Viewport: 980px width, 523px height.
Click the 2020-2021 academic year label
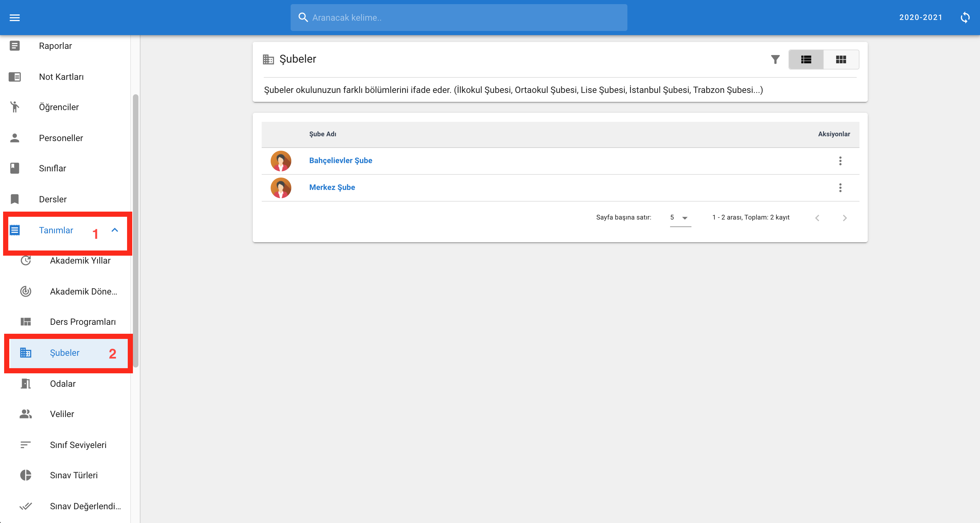click(x=921, y=18)
